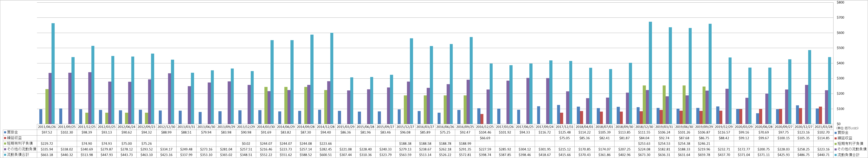Click the 2011/09/25 date label
This screenshot has height=158, width=868.
[x=67, y=127]
